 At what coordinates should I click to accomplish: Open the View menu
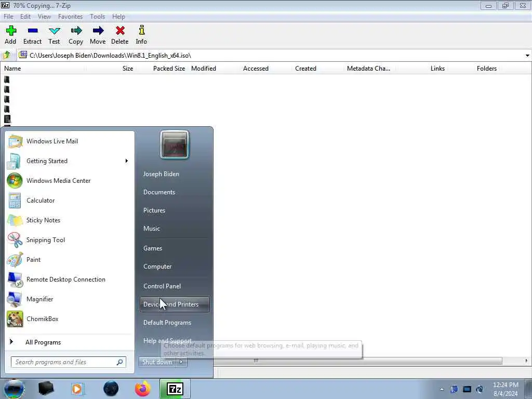(x=45, y=17)
